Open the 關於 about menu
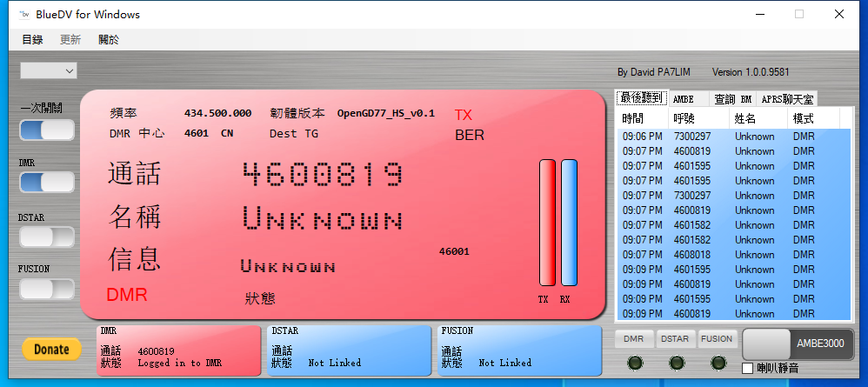The height and width of the screenshot is (387, 868). click(x=109, y=40)
